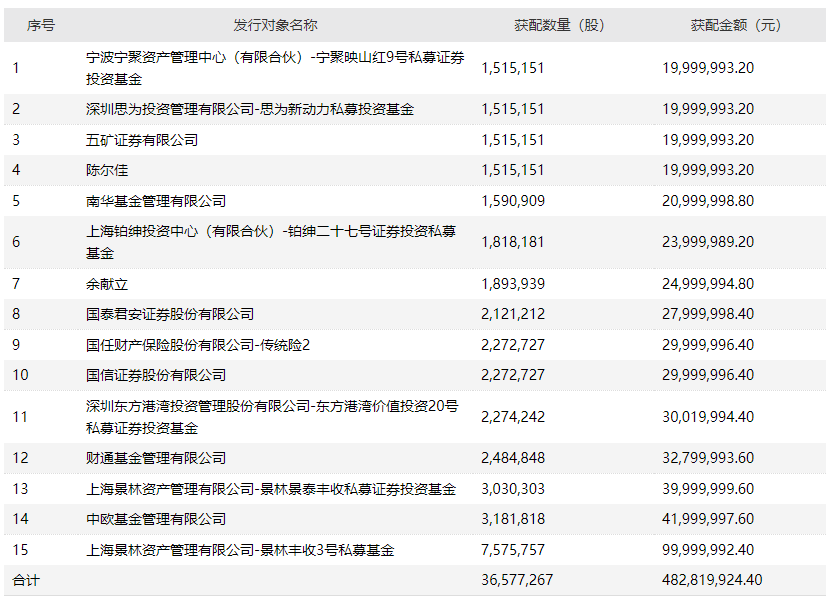Screen dimensions: 833x606
Task: Click quantity 2,484,848 for 财通基金
Action: pyautogui.click(x=513, y=458)
